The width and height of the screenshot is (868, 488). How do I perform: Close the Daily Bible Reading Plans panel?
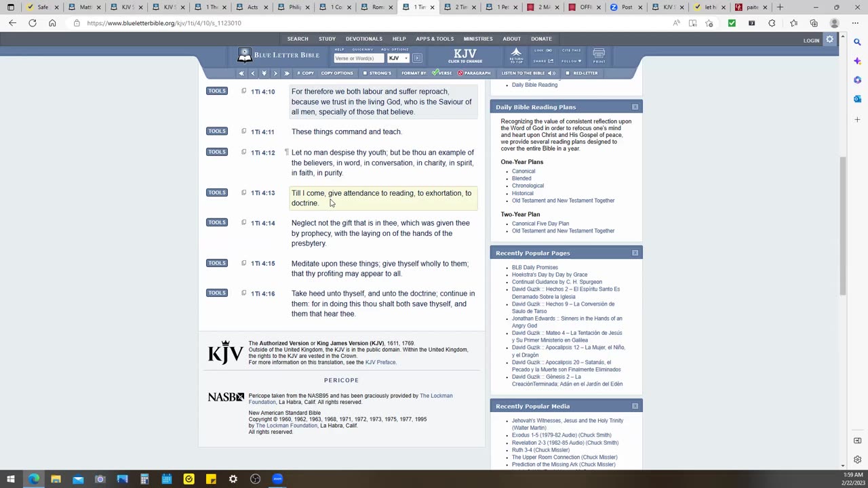(x=635, y=107)
